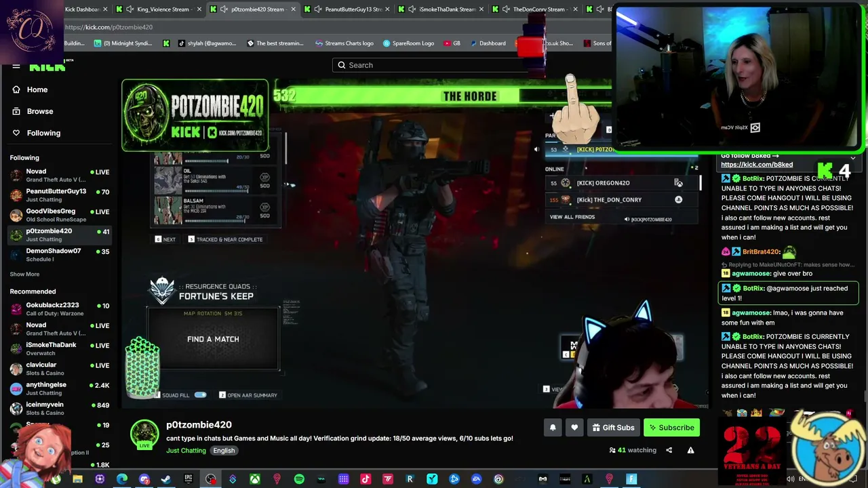This screenshot has width=868, height=488.
Task: Open the PayPal Dashboard bookmark
Action: [487, 43]
